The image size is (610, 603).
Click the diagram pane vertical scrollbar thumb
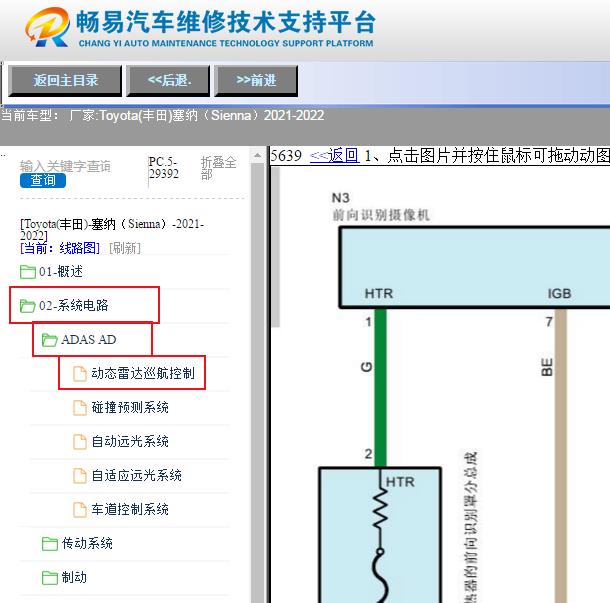(275, 247)
